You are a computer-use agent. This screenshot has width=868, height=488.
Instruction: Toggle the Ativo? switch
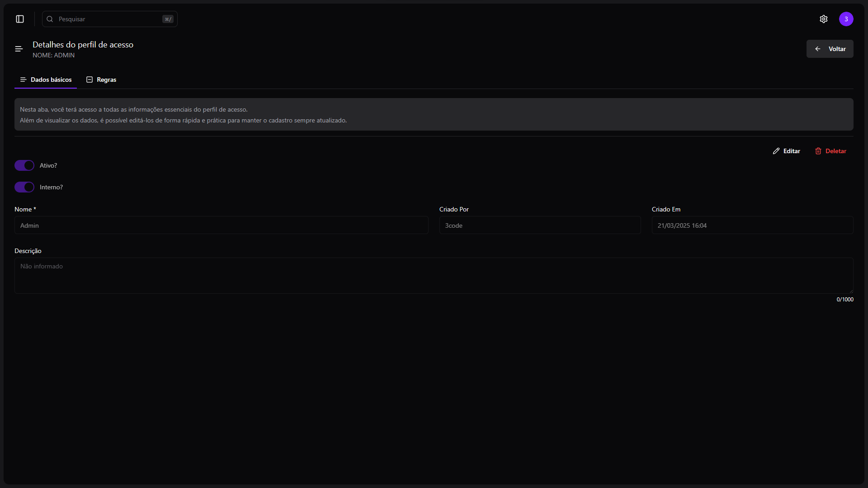(x=24, y=165)
